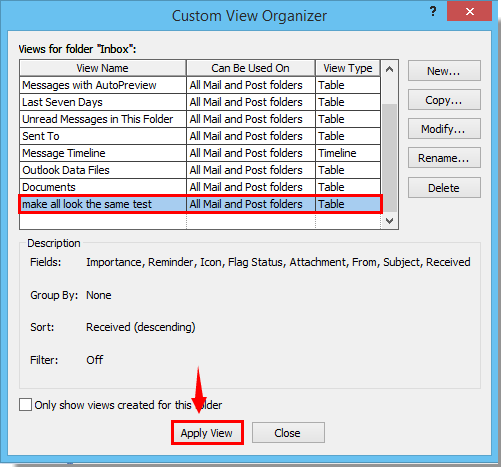
Task: Delete the selected view
Action: point(444,188)
